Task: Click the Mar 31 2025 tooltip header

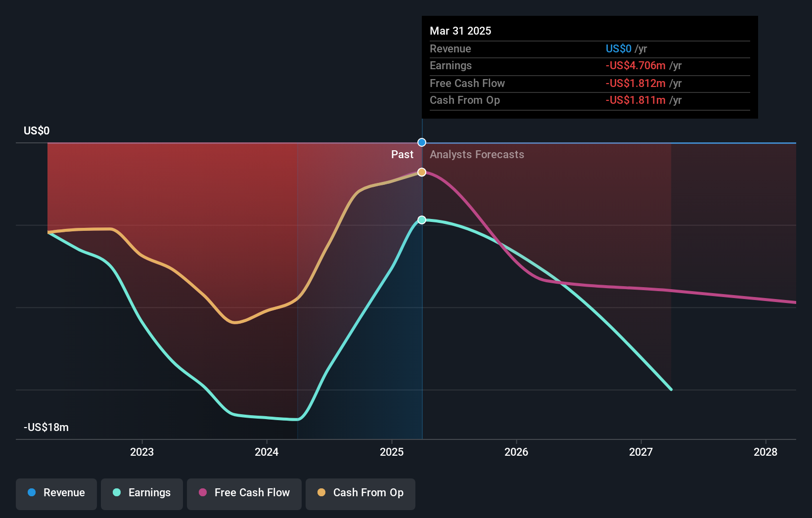Action: 460,31
